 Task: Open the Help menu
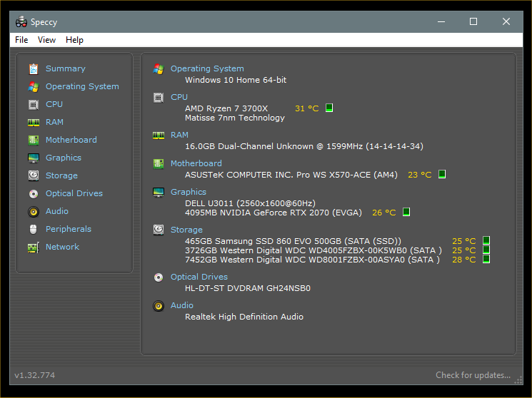pyautogui.click(x=74, y=40)
